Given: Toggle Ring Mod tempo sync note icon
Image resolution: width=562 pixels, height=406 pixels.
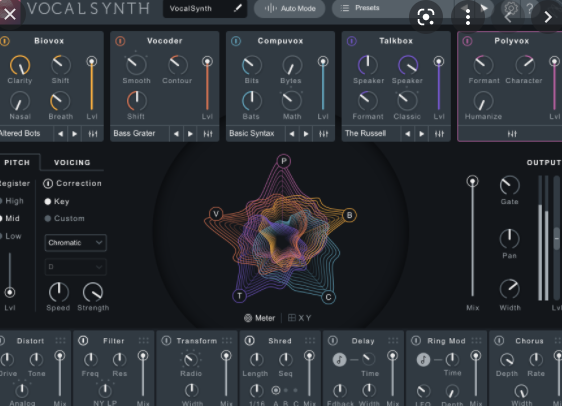Looking at the screenshot, I should click(x=423, y=359).
